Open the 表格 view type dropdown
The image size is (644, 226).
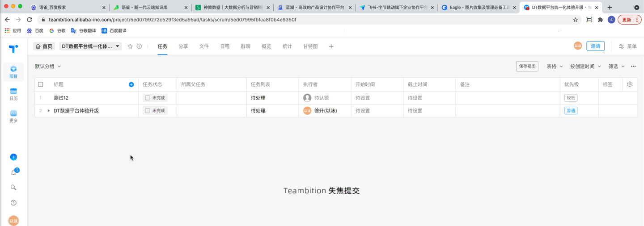pos(555,67)
